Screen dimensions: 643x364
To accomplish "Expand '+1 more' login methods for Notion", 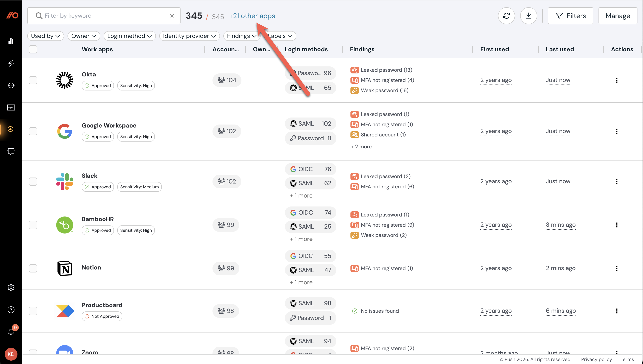I will coord(301,282).
